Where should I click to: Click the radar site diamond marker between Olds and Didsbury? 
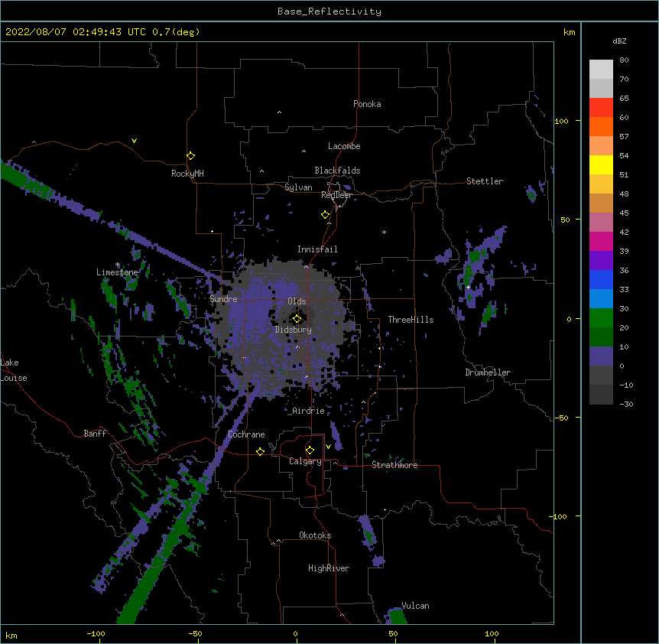297,318
